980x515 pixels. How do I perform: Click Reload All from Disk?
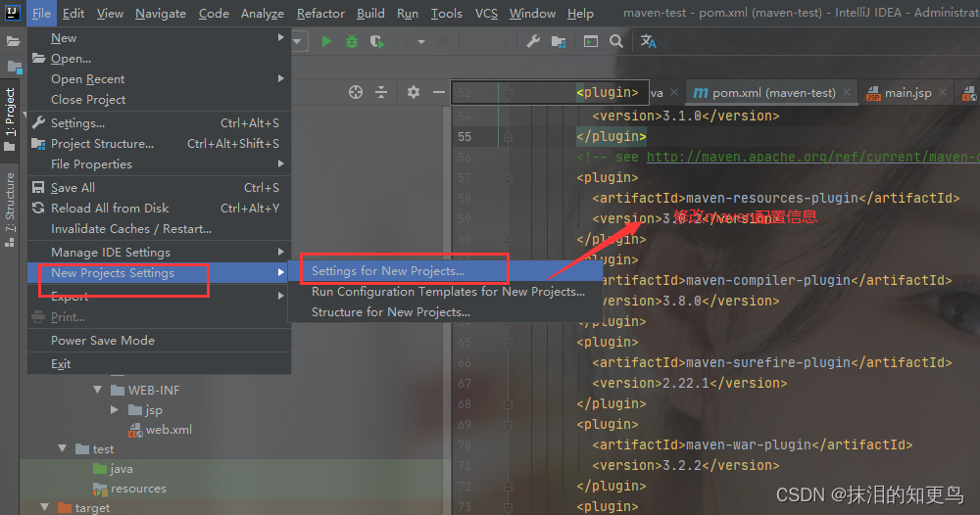(x=160, y=208)
